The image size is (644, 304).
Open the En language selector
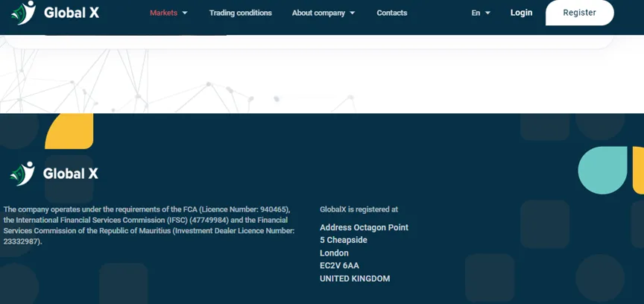(476, 13)
